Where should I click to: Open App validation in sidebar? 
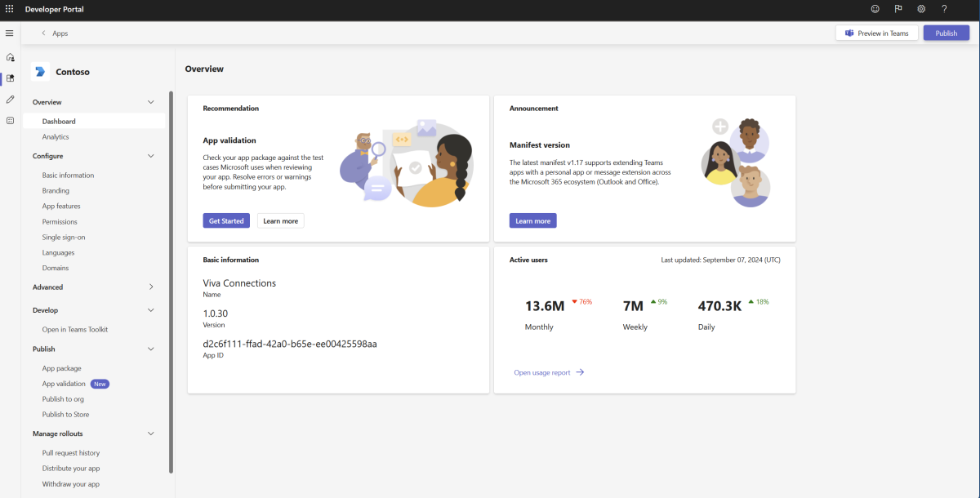[64, 384]
